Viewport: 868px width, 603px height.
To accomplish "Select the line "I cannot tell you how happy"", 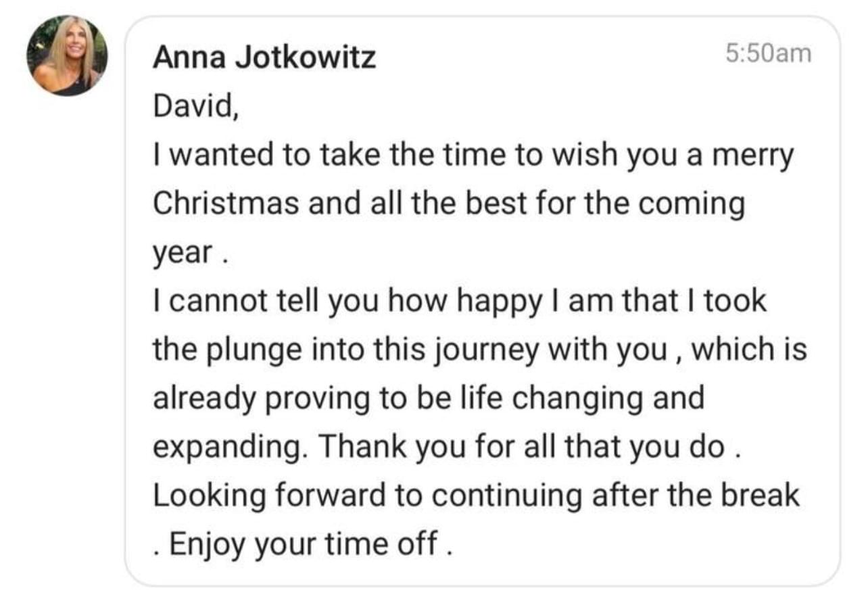I will [460, 301].
